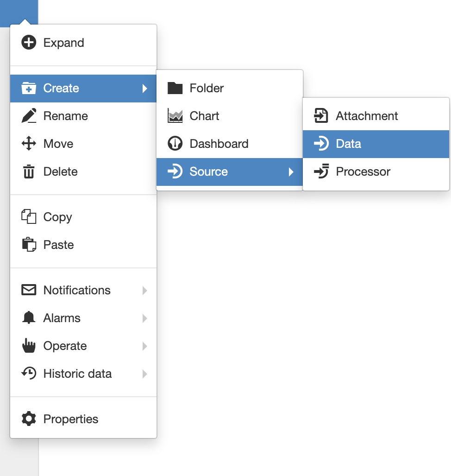
Task: Choose Folder in the Create submenu
Action: click(207, 89)
